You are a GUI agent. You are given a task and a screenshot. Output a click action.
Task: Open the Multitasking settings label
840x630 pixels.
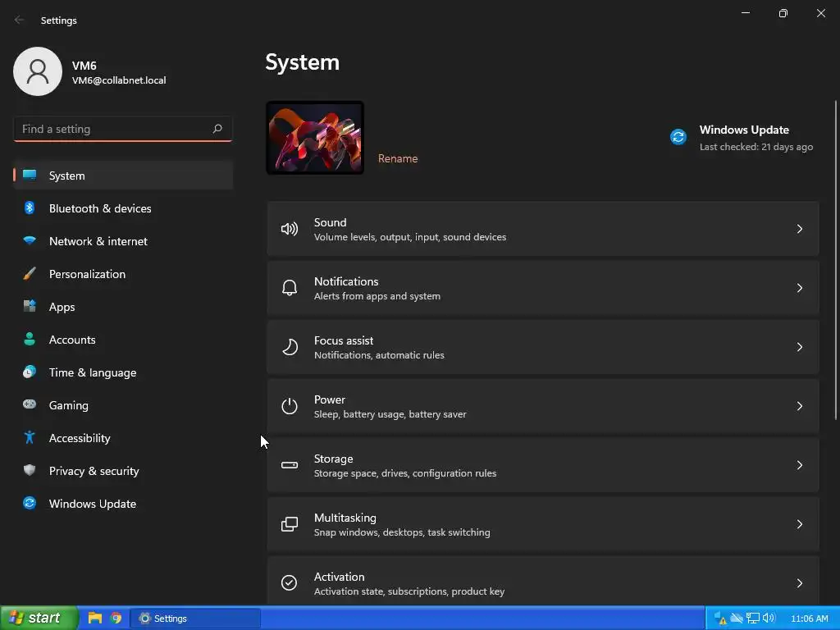(345, 518)
